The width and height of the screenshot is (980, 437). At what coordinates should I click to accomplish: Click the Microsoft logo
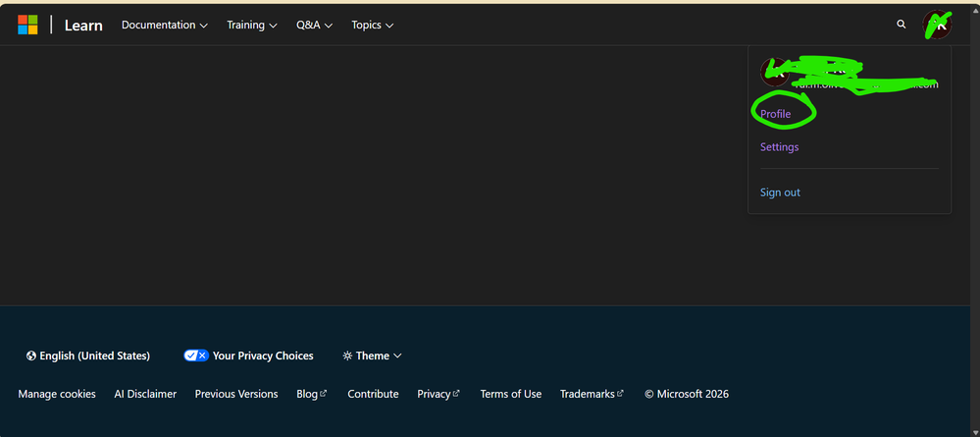27,26
